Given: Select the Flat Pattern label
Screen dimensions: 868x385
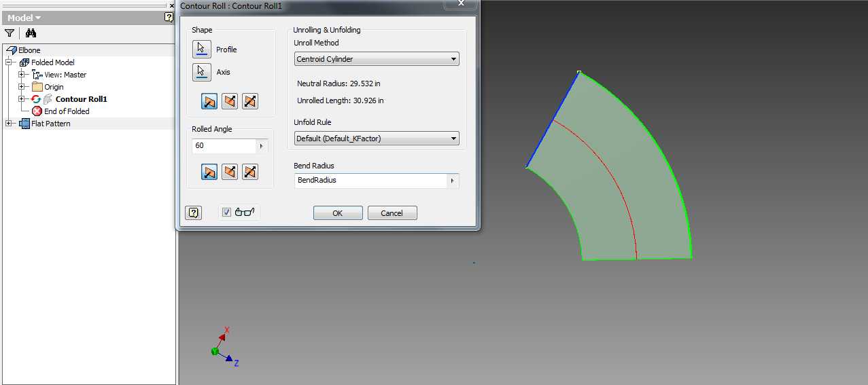Looking at the screenshot, I should (51, 124).
